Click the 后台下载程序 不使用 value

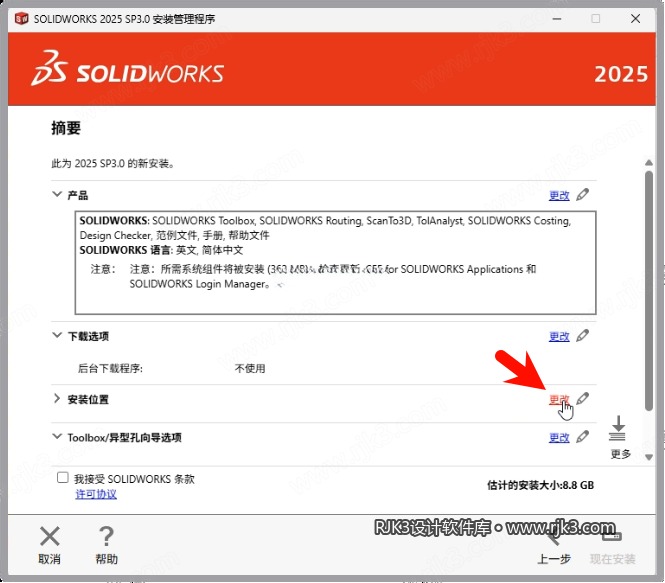(250, 368)
